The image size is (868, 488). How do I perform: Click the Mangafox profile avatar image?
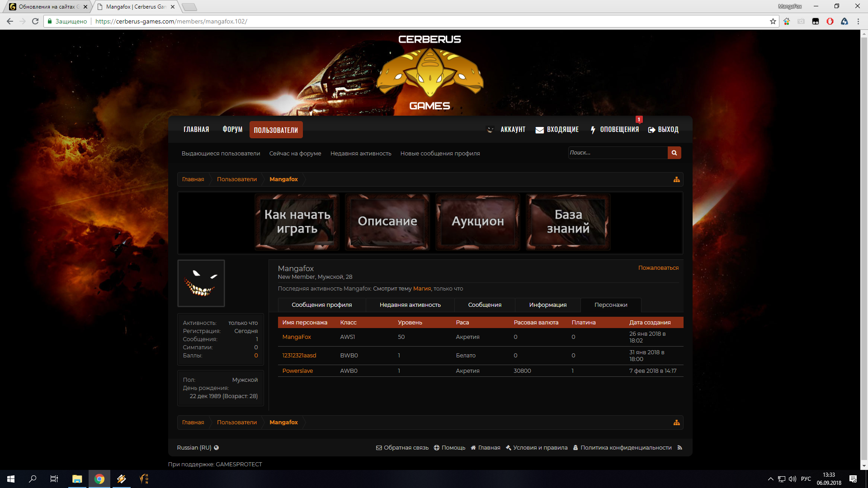[201, 283]
